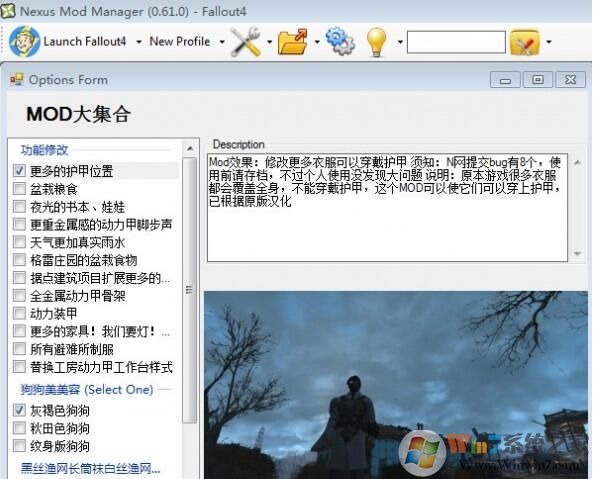Click the mod preview screenshot image

click(x=396, y=385)
